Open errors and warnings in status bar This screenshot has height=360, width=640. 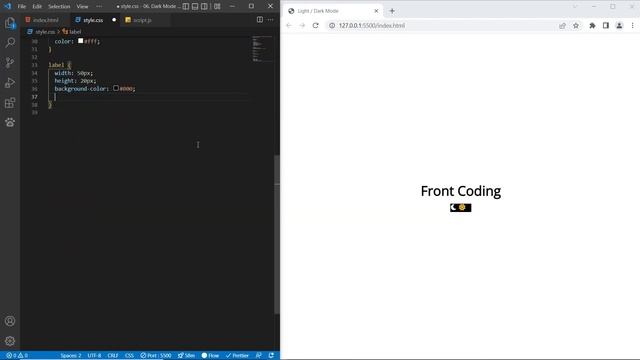click(17, 356)
